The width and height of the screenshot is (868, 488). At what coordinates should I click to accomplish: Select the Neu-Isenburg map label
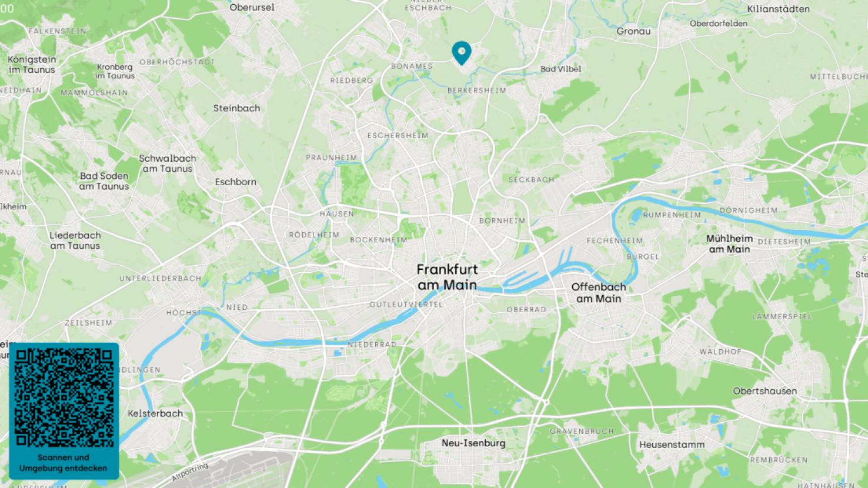pos(473,443)
